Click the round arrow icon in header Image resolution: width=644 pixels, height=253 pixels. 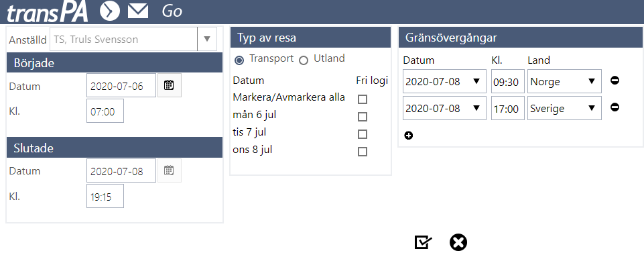click(110, 11)
